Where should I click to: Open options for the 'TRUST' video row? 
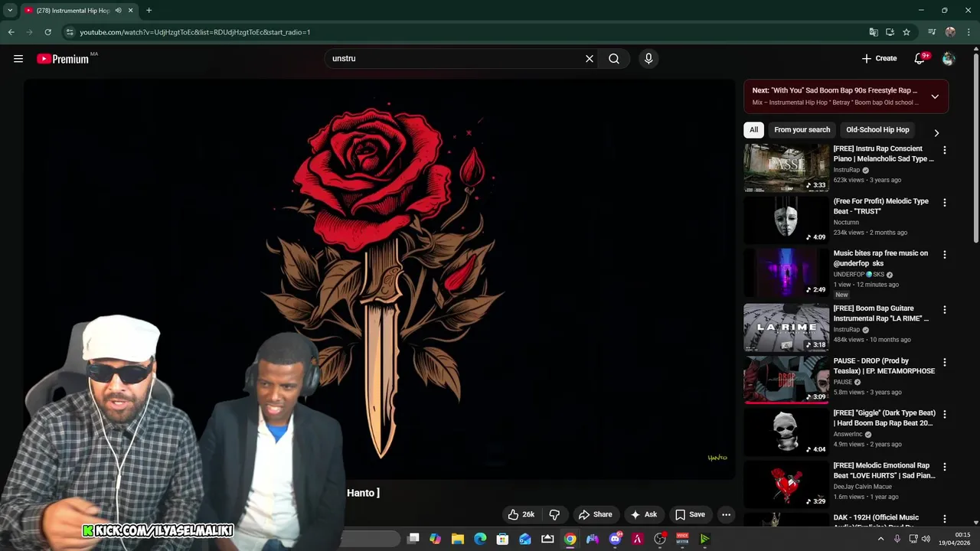[944, 203]
